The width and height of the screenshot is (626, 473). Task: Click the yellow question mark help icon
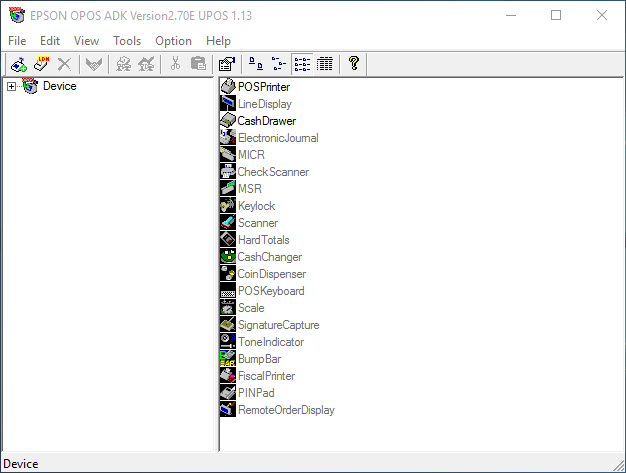tap(353, 64)
